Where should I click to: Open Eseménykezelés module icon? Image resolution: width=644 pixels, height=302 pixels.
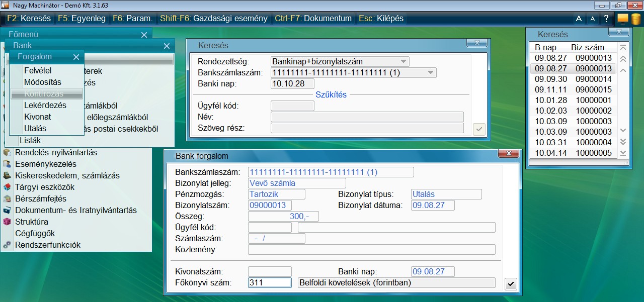[7, 164]
